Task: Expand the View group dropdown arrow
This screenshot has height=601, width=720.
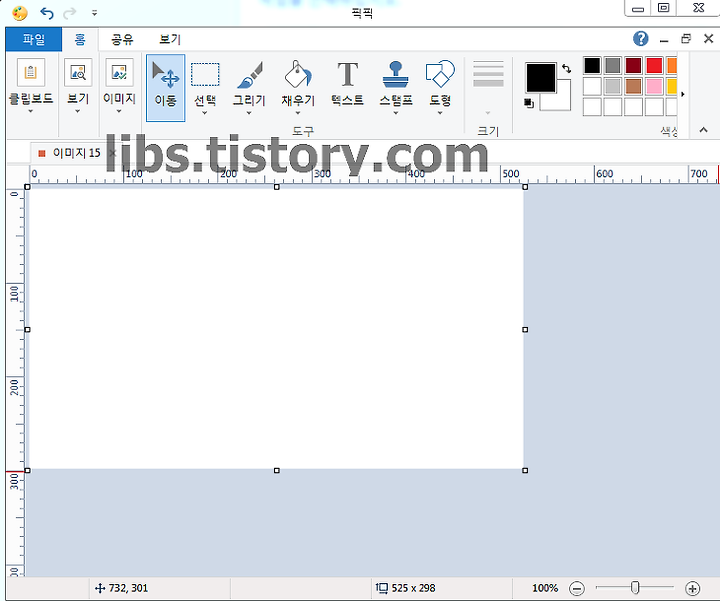Action: coord(78,111)
